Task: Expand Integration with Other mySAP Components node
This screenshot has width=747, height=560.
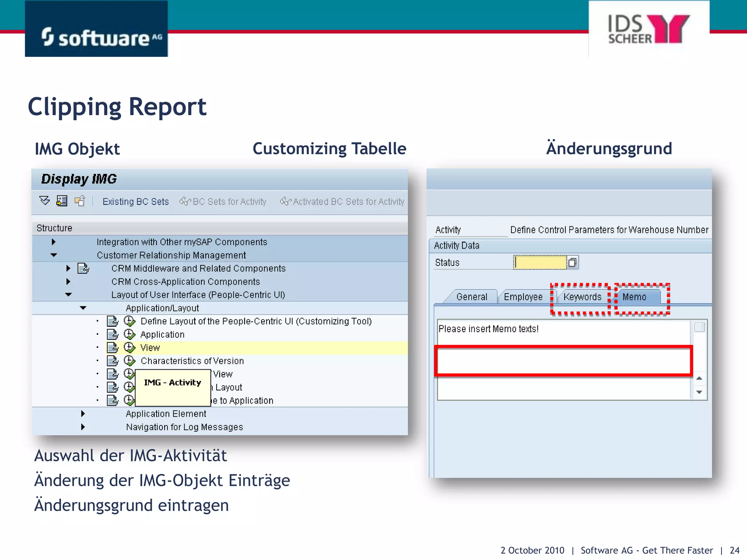Action: pyautogui.click(x=54, y=242)
